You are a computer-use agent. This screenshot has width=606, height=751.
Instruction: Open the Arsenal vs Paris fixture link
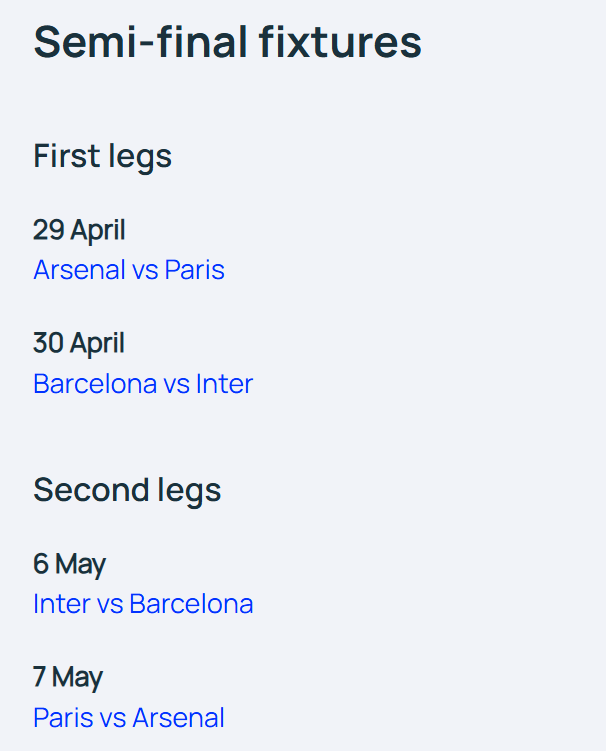pyautogui.click(x=129, y=270)
